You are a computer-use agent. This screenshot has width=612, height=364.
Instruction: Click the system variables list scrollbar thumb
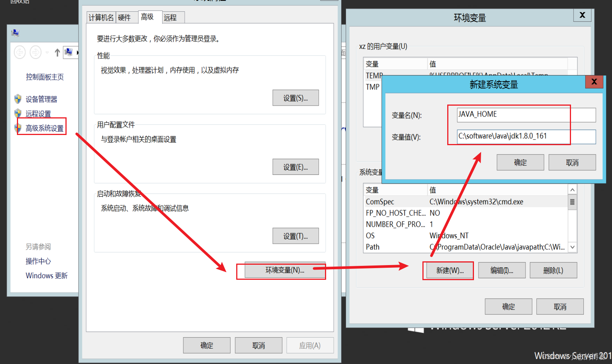(573, 202)
